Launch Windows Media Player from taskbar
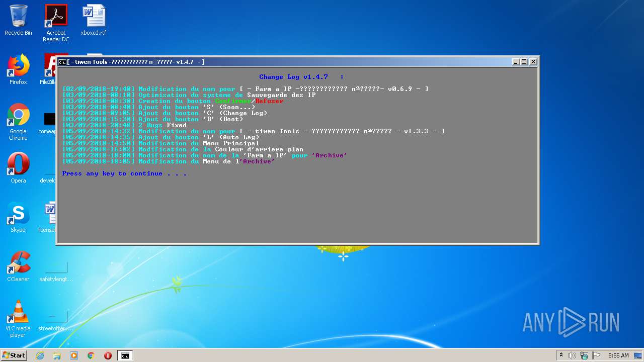This screenshot has height=362, width=644. (74, 355)
